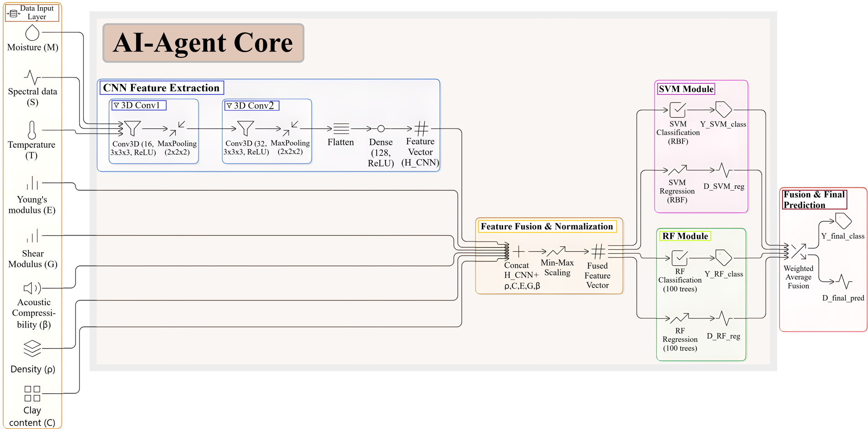This screenshot has width=868, height=429.
Task: Select the 'RF Classification (100 trees)' text label
Action: (x=680, y=280)
